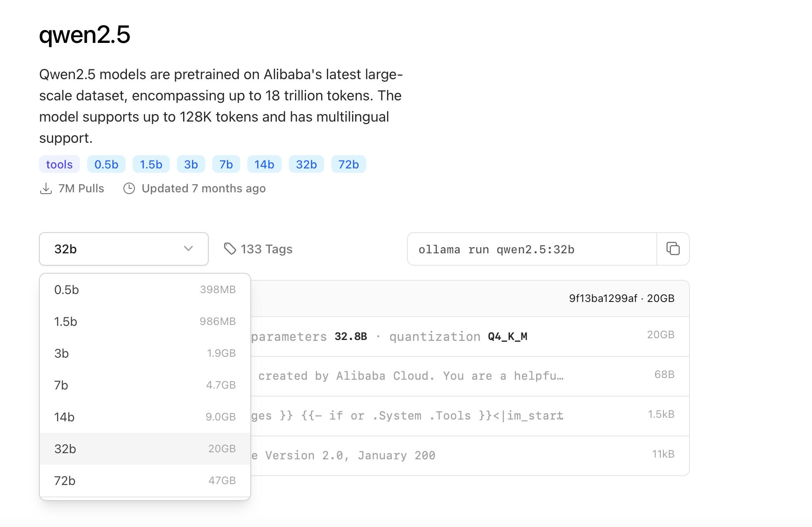Choose 1.5b option in the dropdown list
Screen dimensions: 812x527
(x=145, y=322)
